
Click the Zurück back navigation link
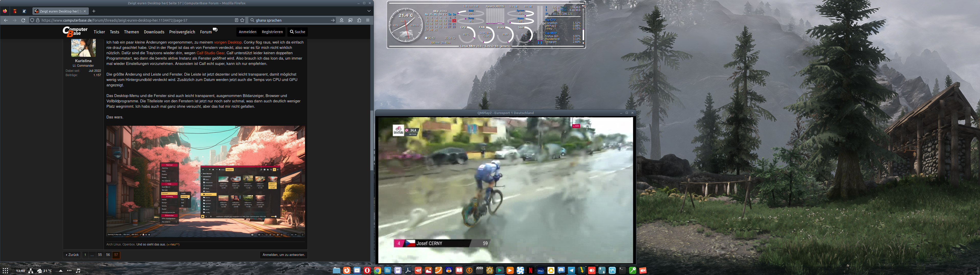(x=72, y=254)
